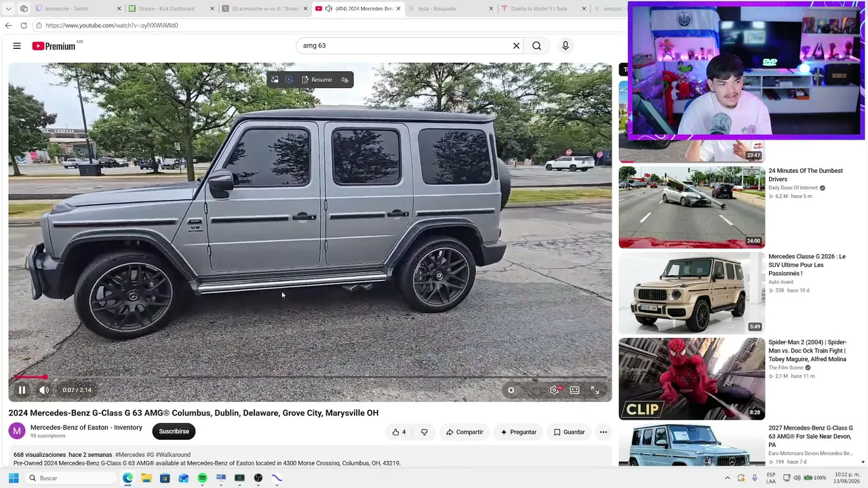Switch to the komanche - Twitch tab
Image resolution: width=868 pixels, height=488 pixels.
[x=78, y=9]
